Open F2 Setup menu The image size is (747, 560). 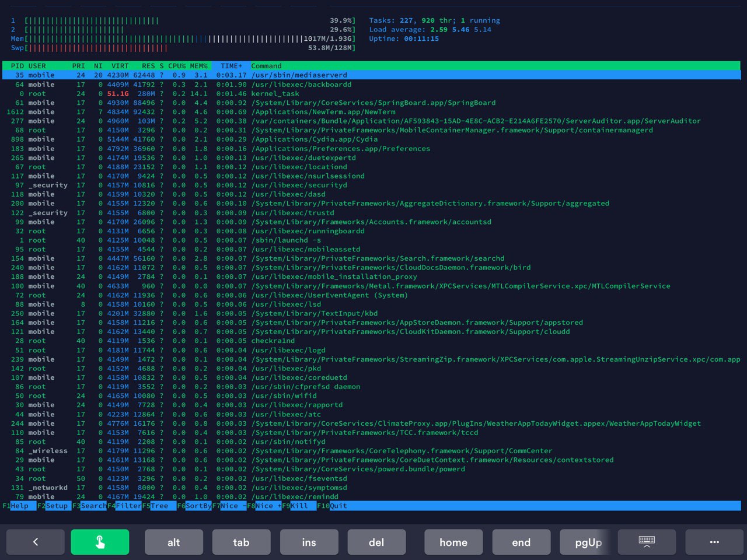click(x=54, y=506)
